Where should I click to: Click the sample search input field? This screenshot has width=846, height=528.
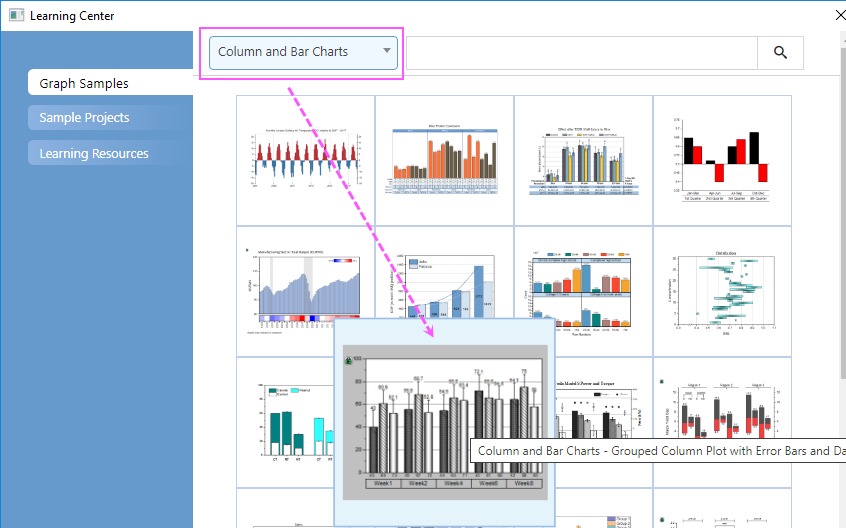click(582, 53)
